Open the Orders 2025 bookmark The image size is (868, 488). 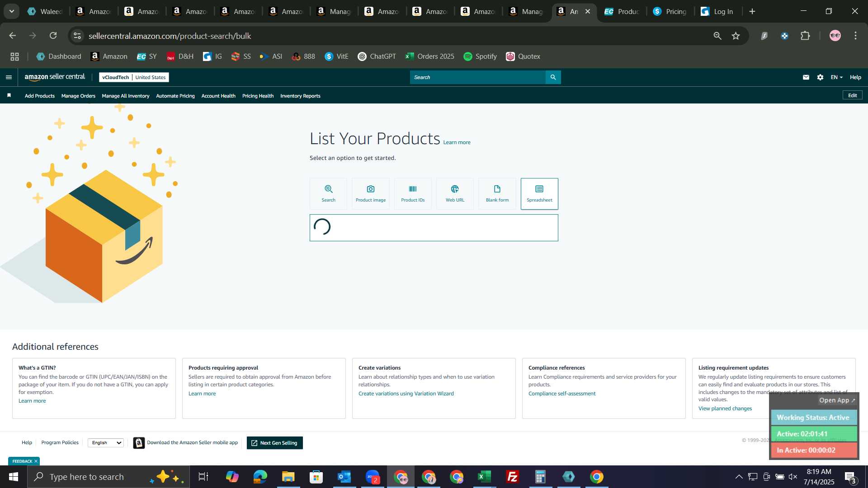point(429,56)
